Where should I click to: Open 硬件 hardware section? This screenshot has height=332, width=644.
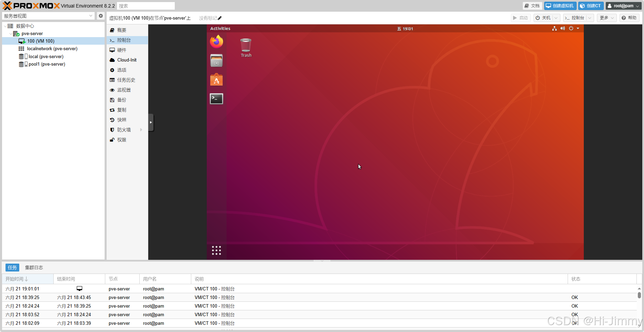tap(127, 50)
